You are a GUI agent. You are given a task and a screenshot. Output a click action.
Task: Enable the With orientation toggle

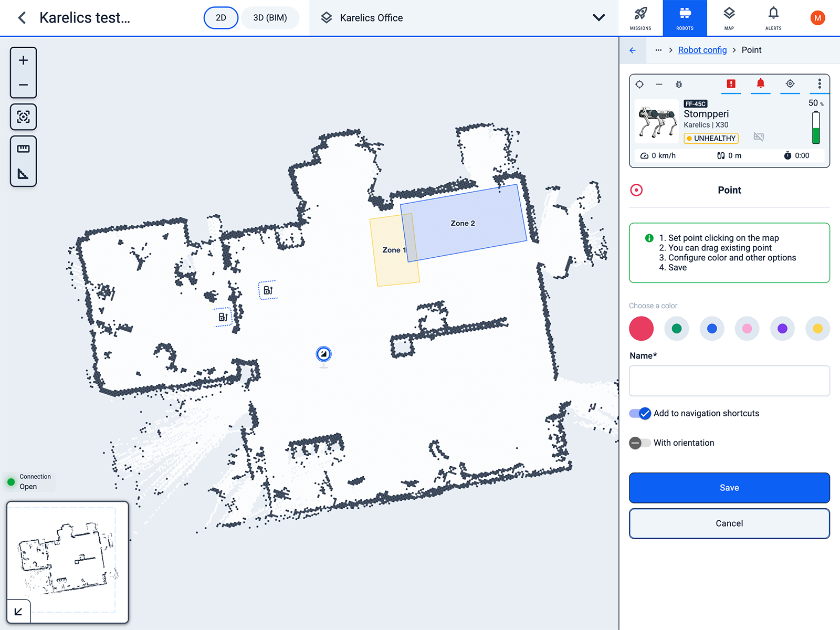(640, 443)
